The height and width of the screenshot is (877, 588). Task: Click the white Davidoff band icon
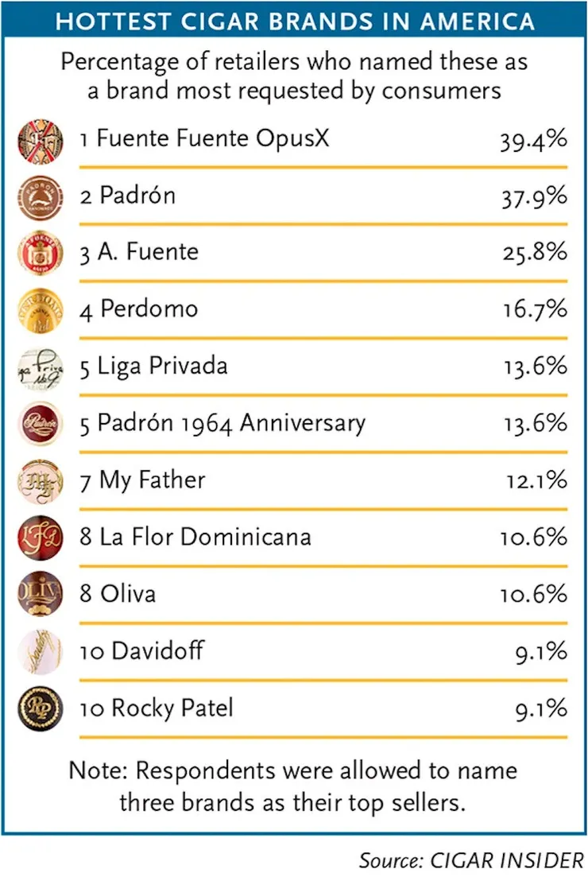coord(41,652)
